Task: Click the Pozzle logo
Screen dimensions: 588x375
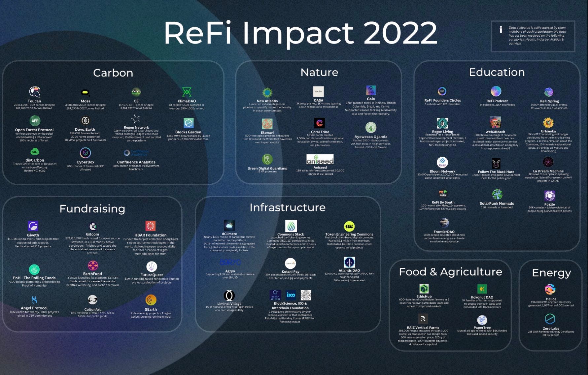Action: pos(550,196)
